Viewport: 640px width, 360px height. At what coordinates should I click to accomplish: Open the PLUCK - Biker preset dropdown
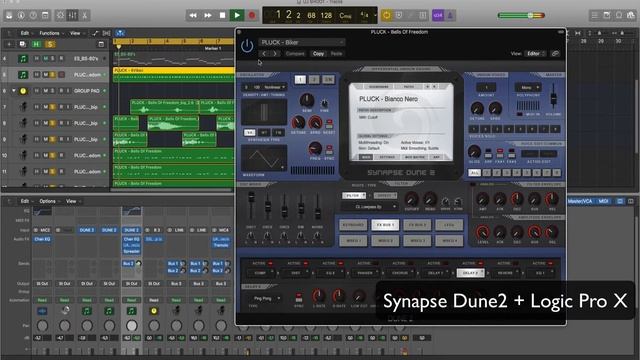coord(302,42)
